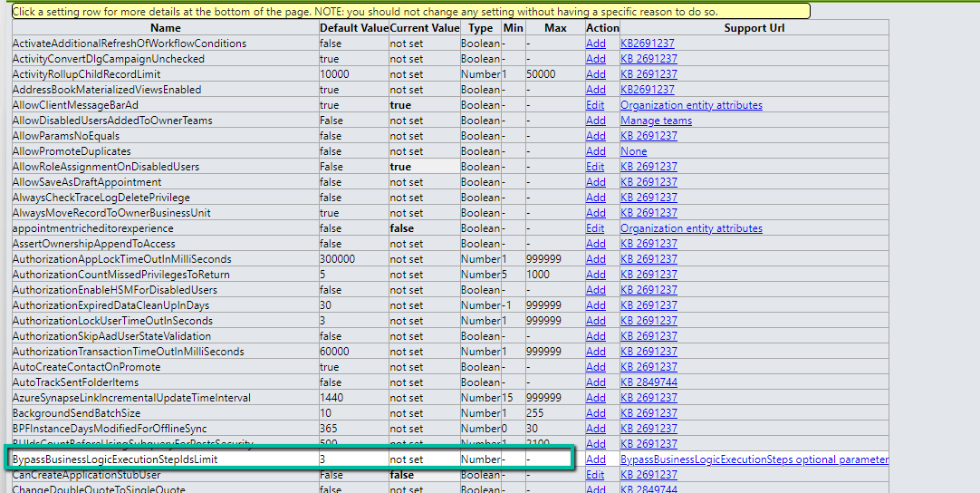
Task: Click Add for ActivateAdditionalRefreshOfWorkflowConditions
Action: [595, 43]
